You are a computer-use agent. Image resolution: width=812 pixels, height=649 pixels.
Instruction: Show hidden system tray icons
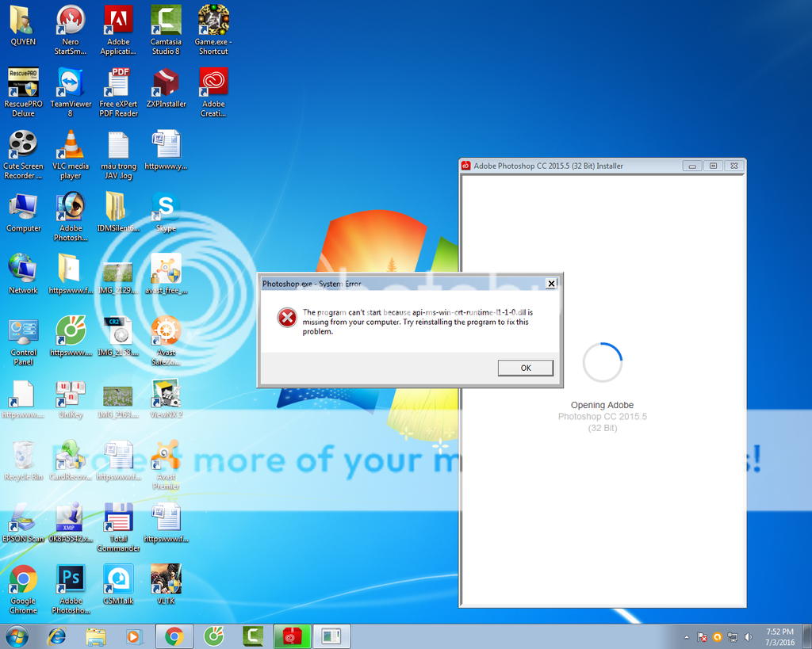(687, 637)
